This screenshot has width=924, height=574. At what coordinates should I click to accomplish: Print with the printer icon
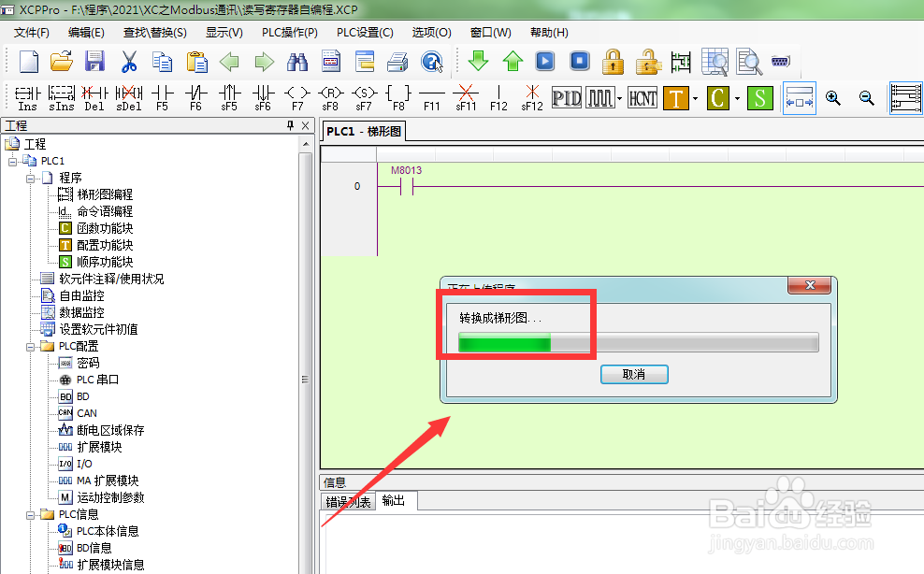click(397, 62)
